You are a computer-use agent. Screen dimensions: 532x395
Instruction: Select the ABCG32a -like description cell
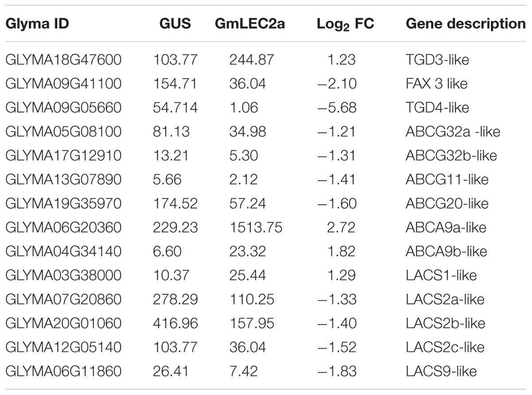pyautogui.click(x=453, y=132)
